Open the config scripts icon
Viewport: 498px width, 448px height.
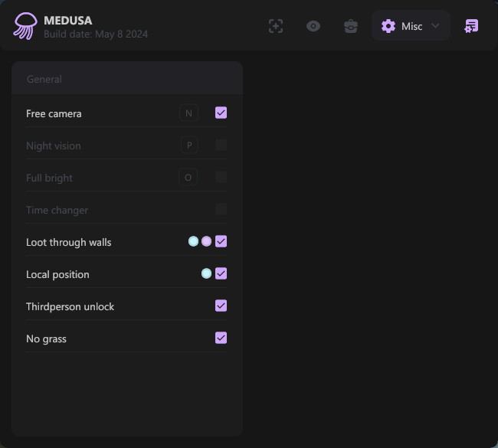(471, 26)
